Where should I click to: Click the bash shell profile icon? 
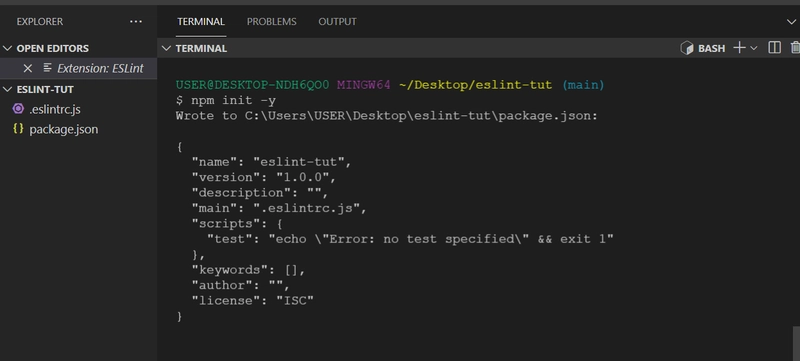coord(687,48)
